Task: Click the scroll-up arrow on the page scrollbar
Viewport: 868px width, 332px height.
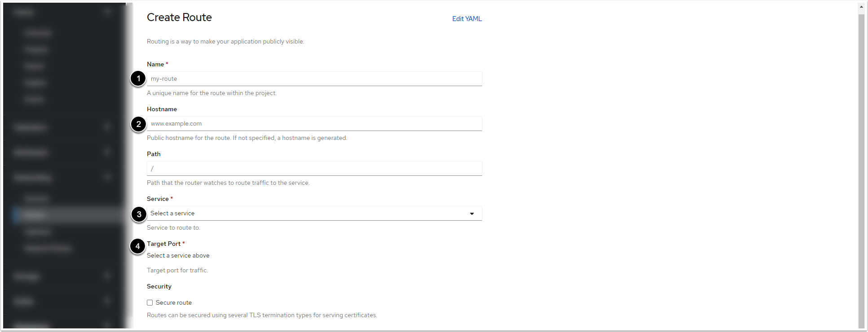Action: (x=861, y=7)
